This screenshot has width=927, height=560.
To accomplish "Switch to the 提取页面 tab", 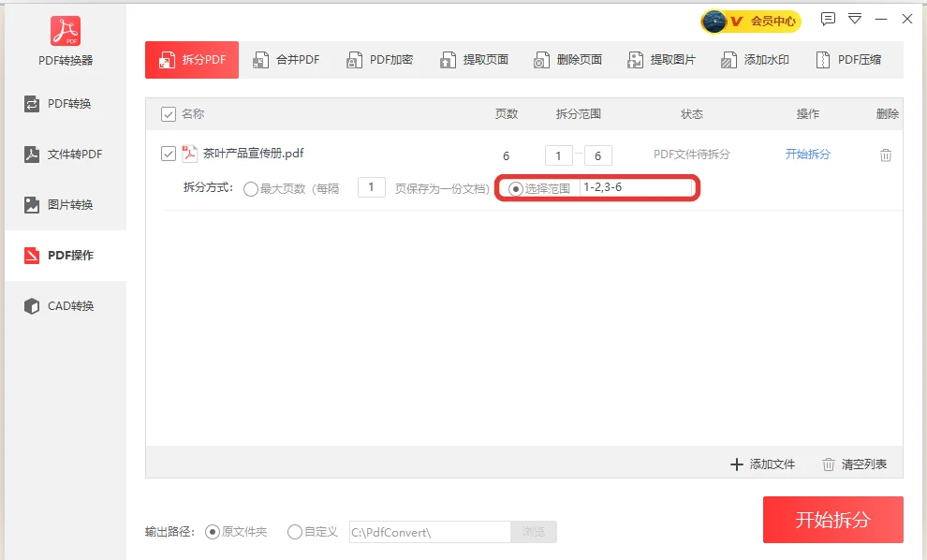I will point(474,60).
